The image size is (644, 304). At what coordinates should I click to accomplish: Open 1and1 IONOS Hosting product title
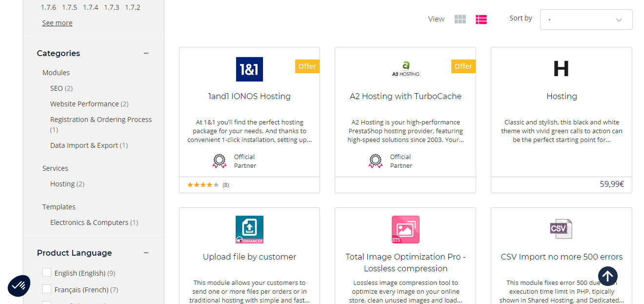(x=249, y=96)
